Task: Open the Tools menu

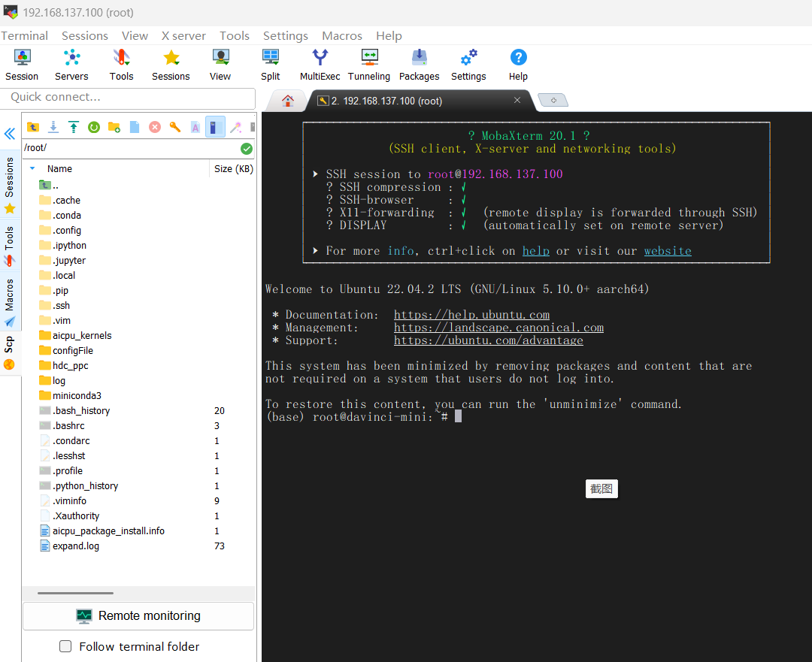Action: [x=235, y=36]
